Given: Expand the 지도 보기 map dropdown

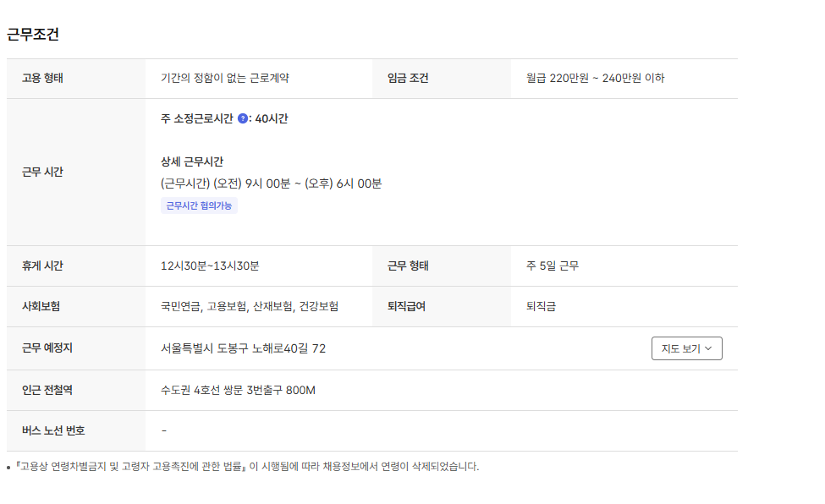Looking at the screenshot, I should (686, 348).
